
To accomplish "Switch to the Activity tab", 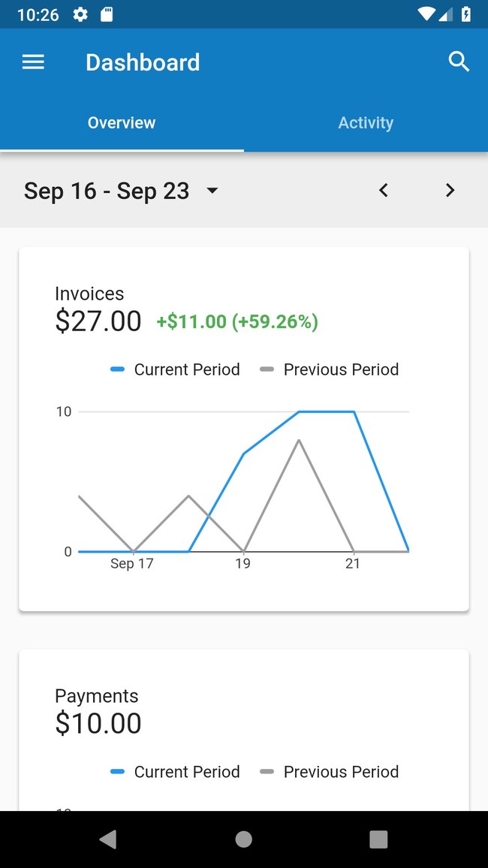I will point(366,122).
